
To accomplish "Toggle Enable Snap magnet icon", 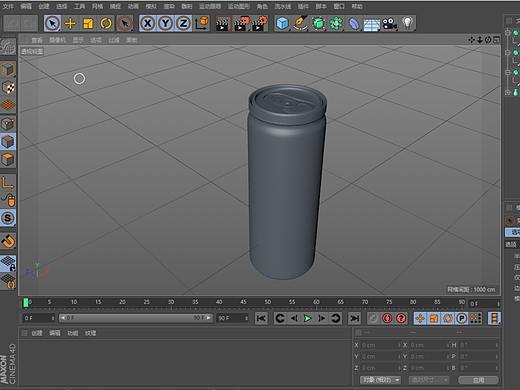I will (x=8, y=241).
